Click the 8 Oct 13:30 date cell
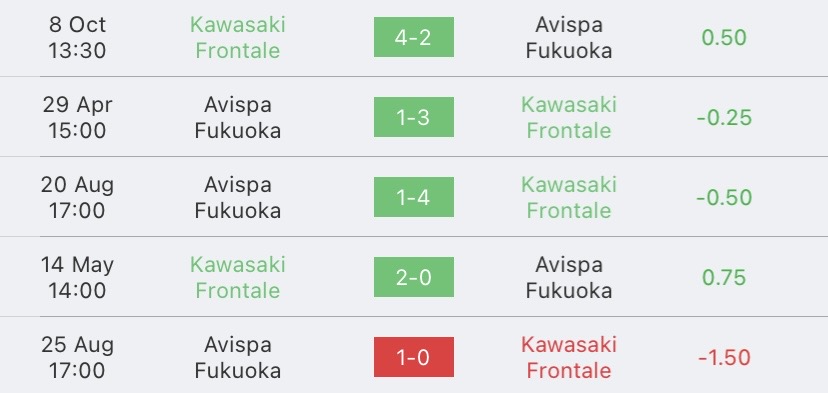The height and width of the screenshot is (393, 828). point(77,38)
